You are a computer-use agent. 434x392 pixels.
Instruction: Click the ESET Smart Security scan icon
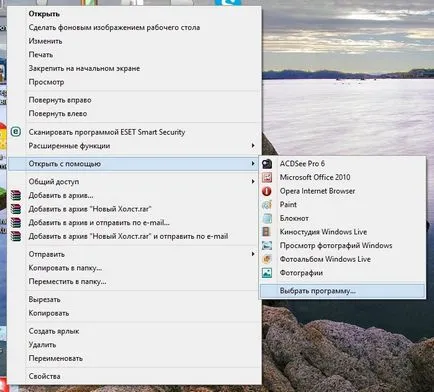[16, 132]
